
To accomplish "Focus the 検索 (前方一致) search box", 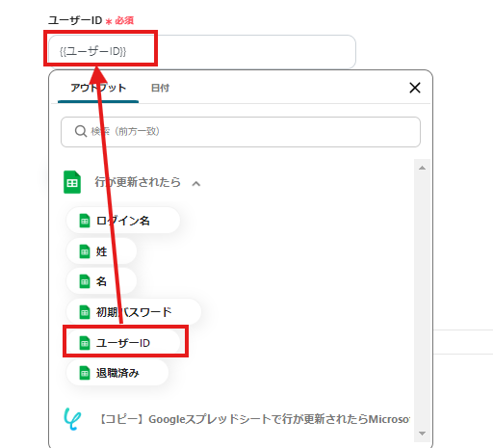I will click(x=241, y=132).
